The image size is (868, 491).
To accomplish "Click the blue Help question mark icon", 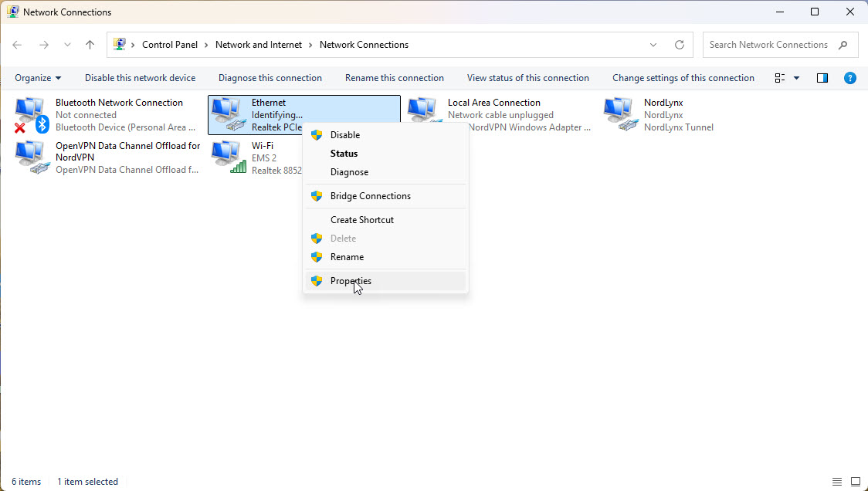I will point(849,78).
